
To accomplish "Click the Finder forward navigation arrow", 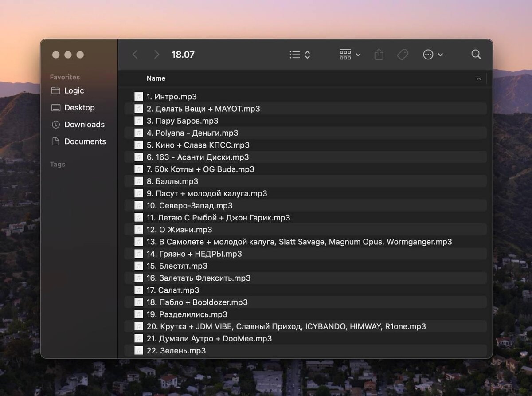I will [x=156, y=55].
